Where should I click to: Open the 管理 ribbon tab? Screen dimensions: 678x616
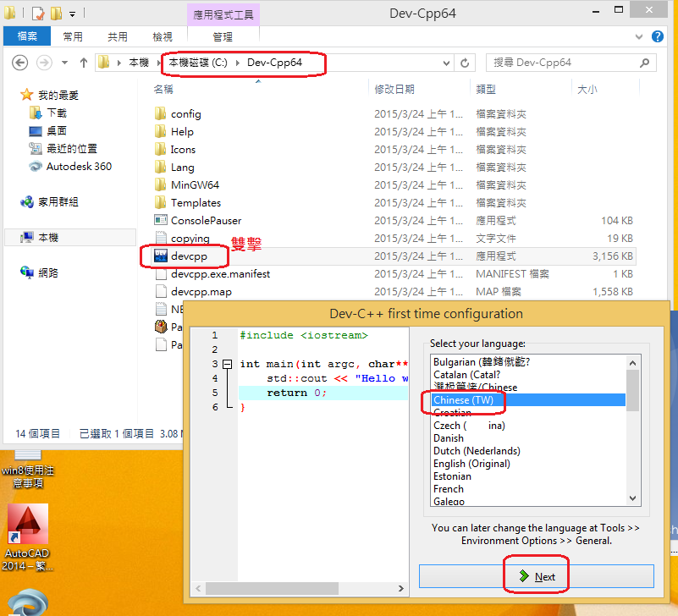223,36
